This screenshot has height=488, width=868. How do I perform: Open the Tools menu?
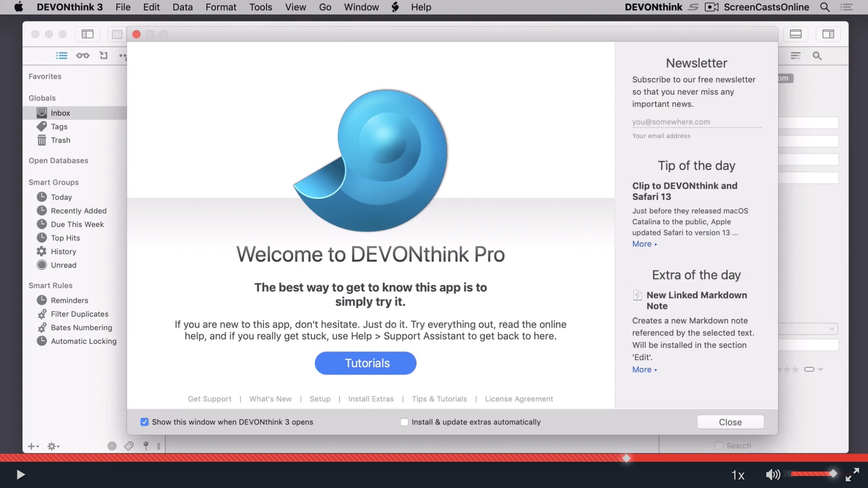pos(261,7)
